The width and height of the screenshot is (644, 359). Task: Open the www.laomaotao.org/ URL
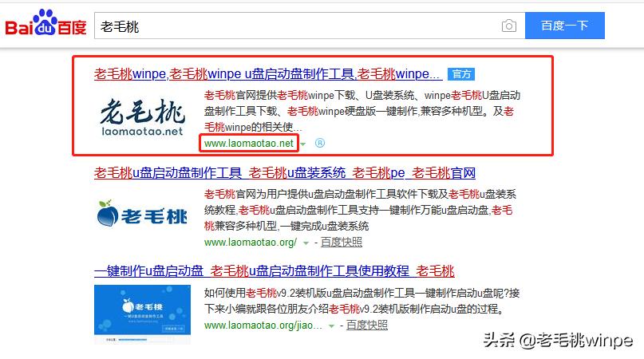251,243
